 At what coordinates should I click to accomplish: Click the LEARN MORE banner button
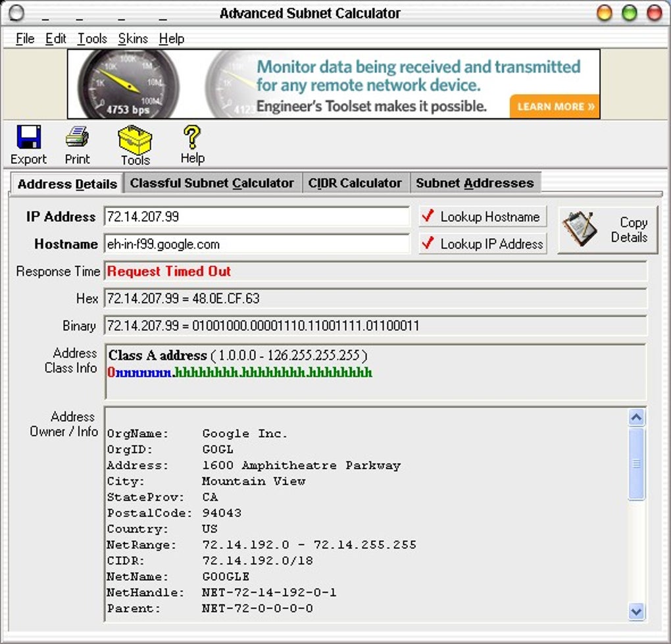555,107
